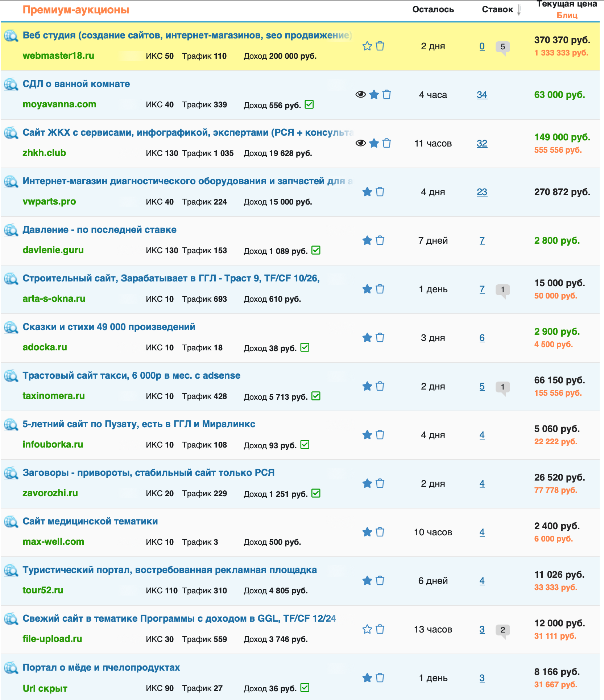
Task: Click the green income checkmark for zavorozhi.ru
Action: point(316,493)
